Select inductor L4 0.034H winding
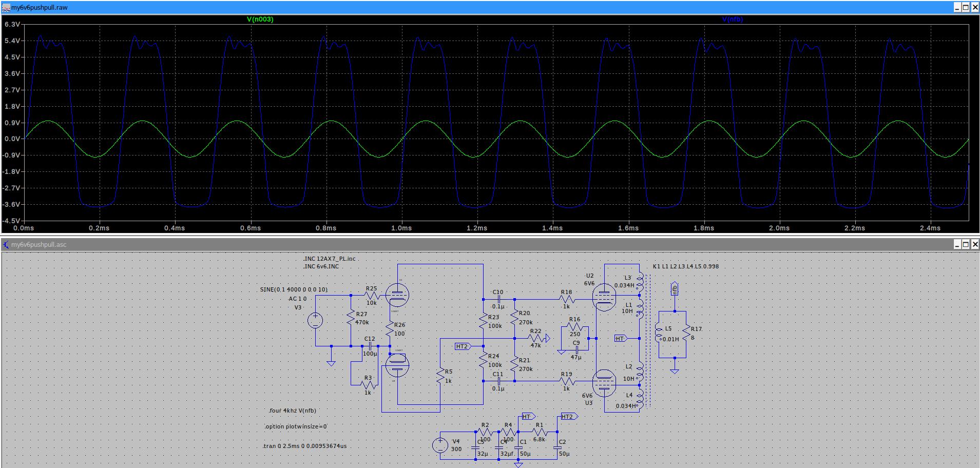The width and height of the screenshot is (980, 468). [x=640, y=399]
